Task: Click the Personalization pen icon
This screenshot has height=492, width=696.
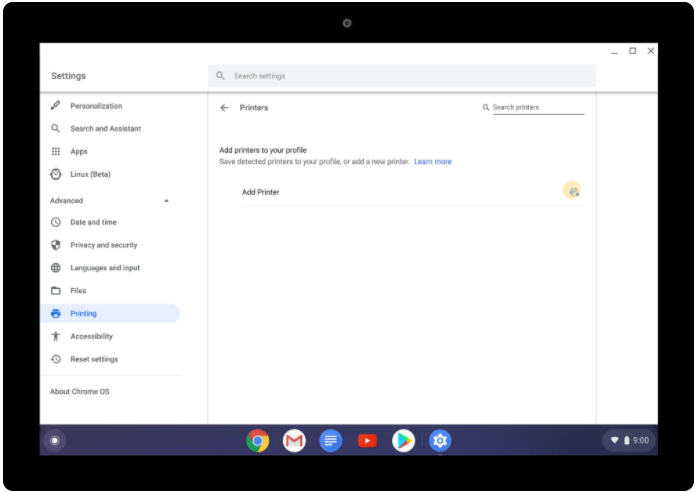Action: point(55,106)
